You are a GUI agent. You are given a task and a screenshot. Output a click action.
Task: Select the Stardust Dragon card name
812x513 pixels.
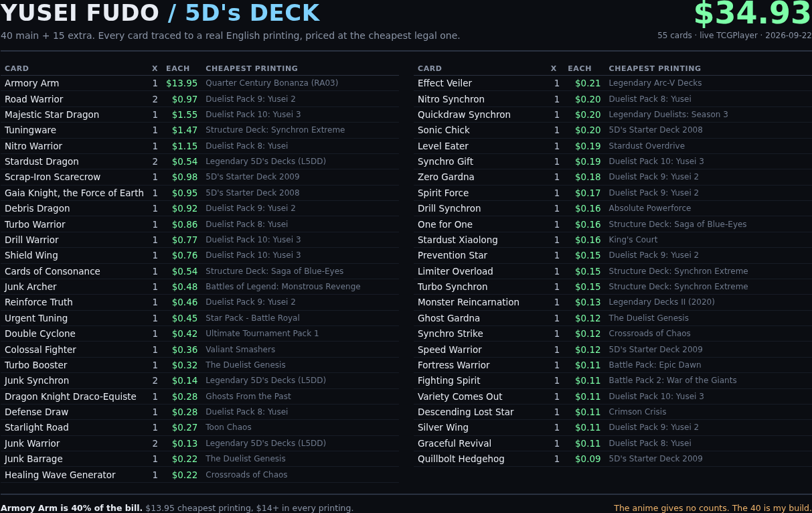point(42,161)
